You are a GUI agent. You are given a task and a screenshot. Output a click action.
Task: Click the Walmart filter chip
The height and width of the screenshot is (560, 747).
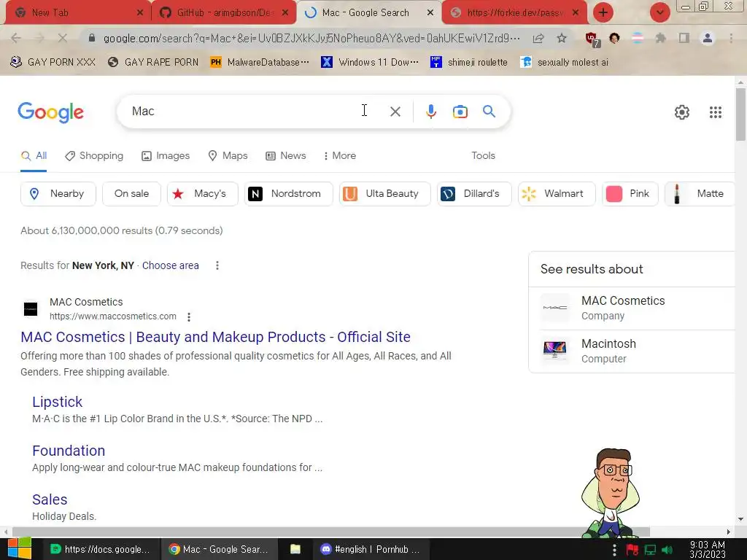[557, 194]
